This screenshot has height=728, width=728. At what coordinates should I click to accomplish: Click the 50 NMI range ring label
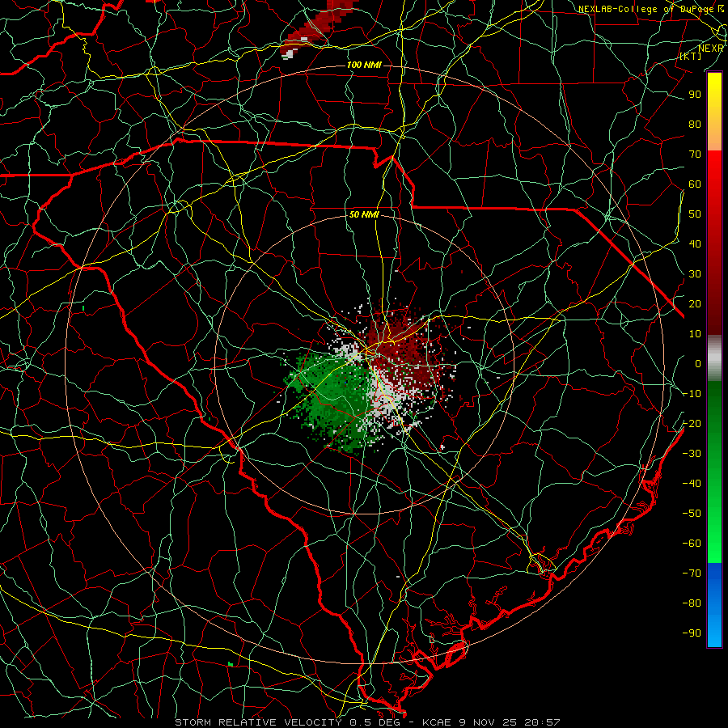364,214
